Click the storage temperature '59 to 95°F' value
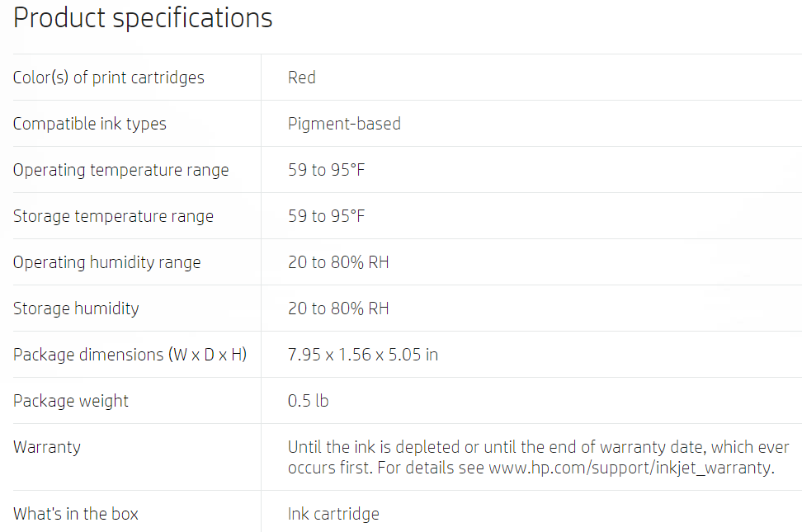This screenshot has height=532, width=802. pos(326,216)
